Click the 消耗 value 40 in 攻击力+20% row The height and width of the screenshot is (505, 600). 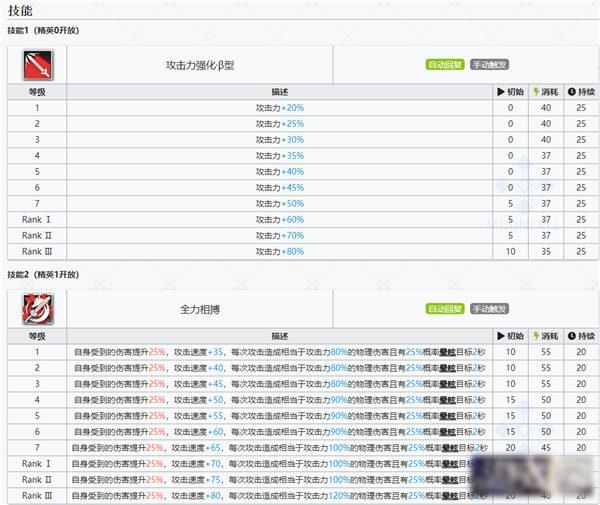[x=546, y=108]
